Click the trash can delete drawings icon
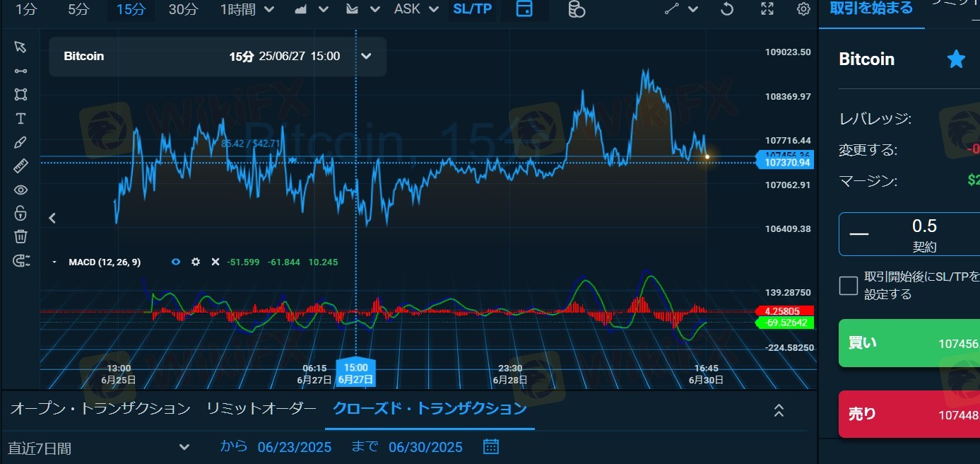Image resolution: width=980 pixels, height=464 pixels. tap(20, 236)
